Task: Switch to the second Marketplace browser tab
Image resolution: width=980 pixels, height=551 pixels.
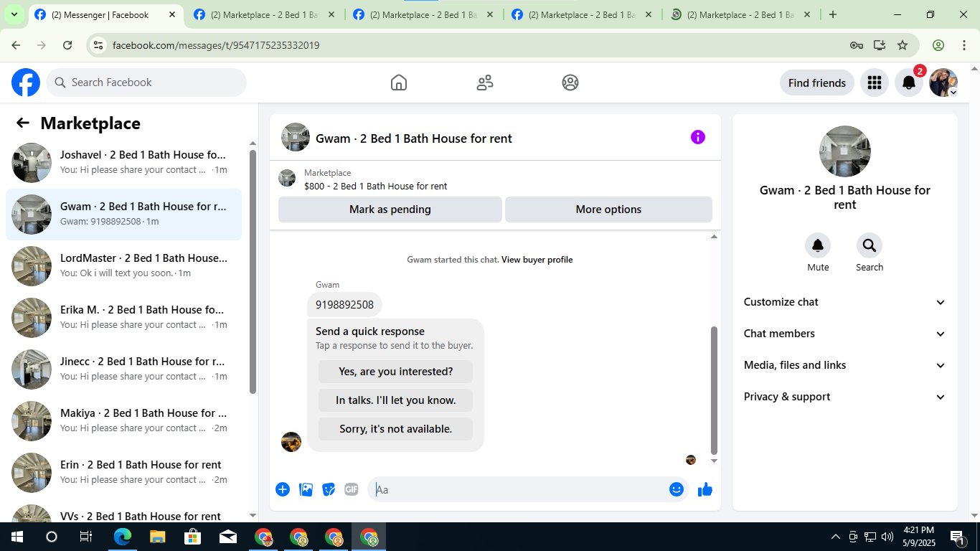Action: [x=264, y=14]
